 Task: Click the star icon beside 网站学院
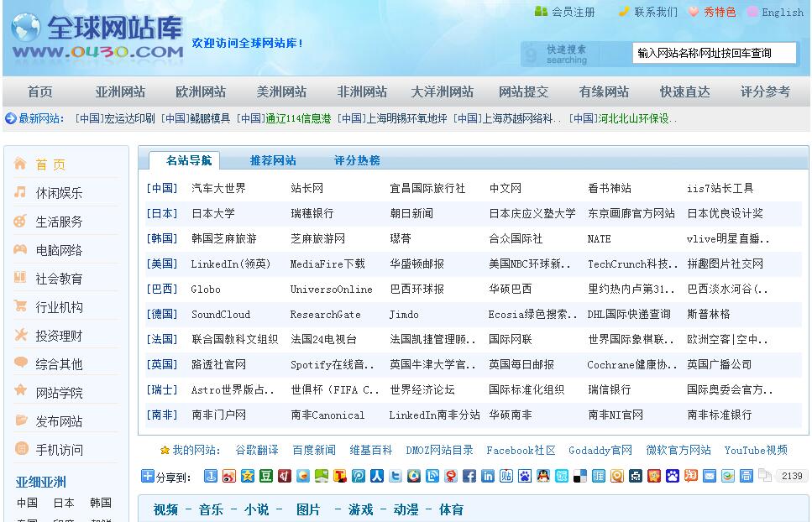(x=20, y=391)
